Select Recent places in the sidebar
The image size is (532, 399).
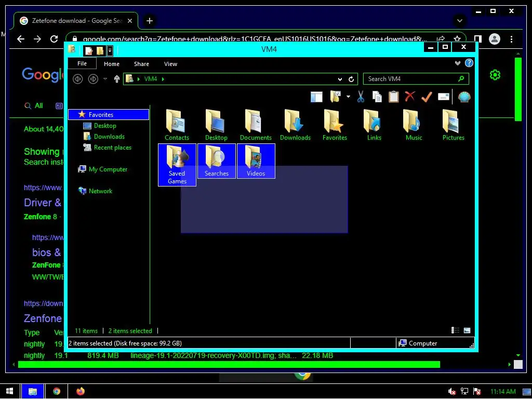tap(113, 147)
